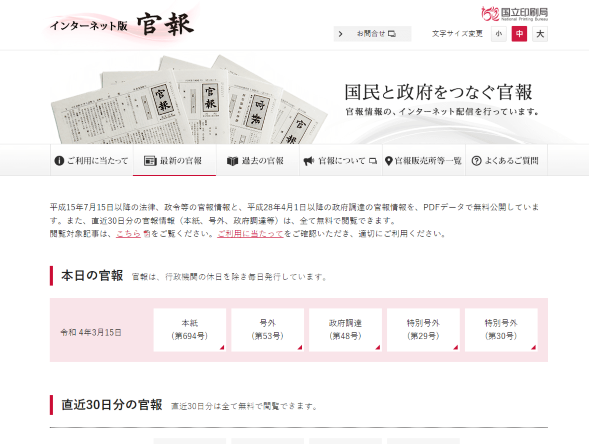This screenshot has width=589, height=444.
Task: Follow the こちら link in the intro text
Action: (x=128, y=233)
